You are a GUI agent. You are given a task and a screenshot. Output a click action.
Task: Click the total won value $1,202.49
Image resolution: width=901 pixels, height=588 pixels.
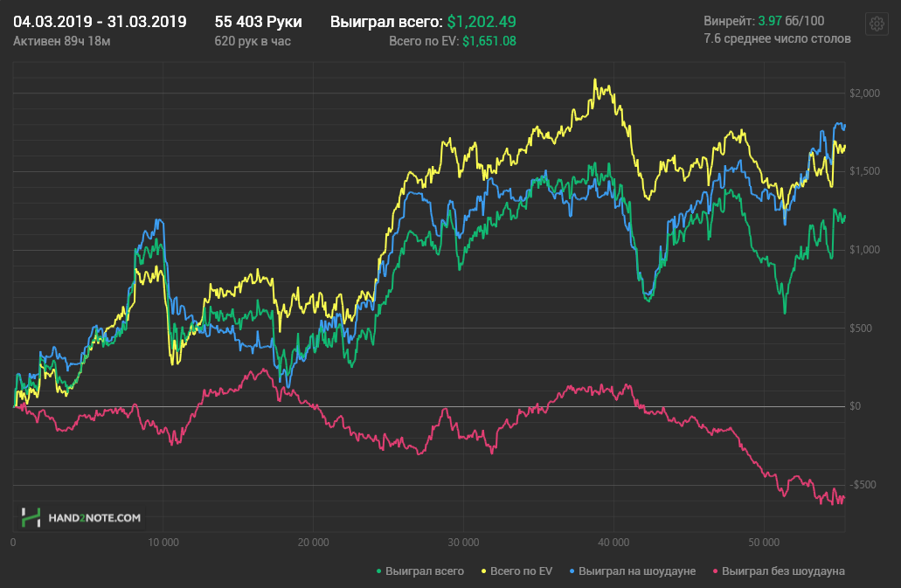point(482,22)
